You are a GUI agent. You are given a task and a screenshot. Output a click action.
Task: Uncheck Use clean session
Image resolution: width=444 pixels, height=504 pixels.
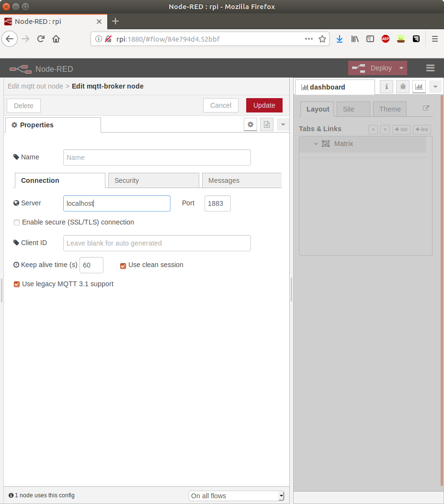pos(123,266)
